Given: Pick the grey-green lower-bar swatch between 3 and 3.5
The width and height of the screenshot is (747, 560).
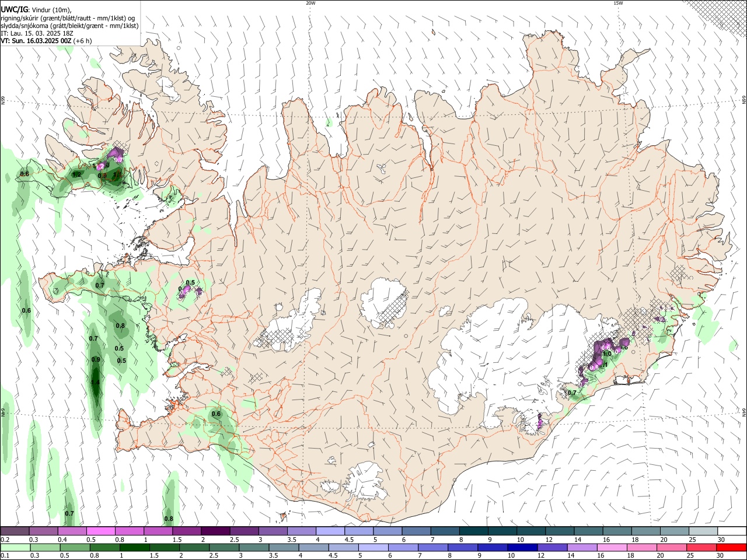Looking at the screenshot, I should click(254, 548).
